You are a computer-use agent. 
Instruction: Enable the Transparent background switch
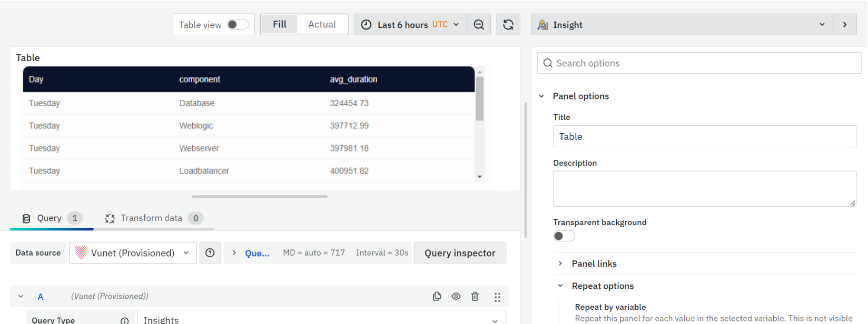[x=564, y=236]
